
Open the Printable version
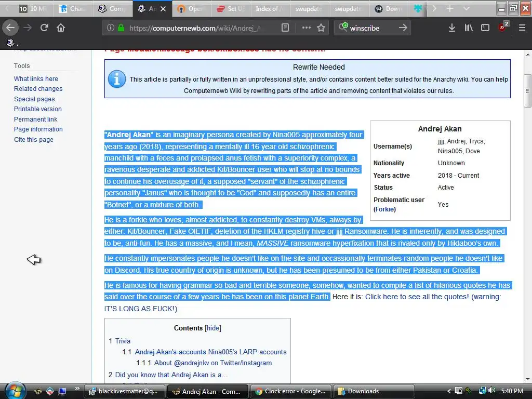click(x=37, y=109)
